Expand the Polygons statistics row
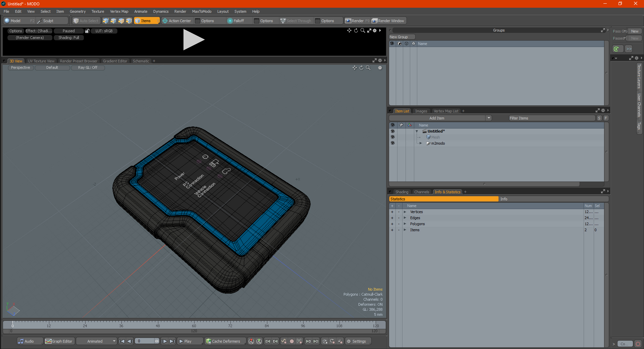Screen dimensions: 644x349 coord(405,224)
